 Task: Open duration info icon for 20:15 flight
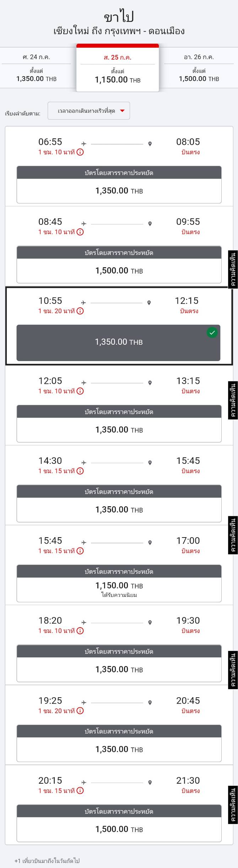[x=80, y=790]
